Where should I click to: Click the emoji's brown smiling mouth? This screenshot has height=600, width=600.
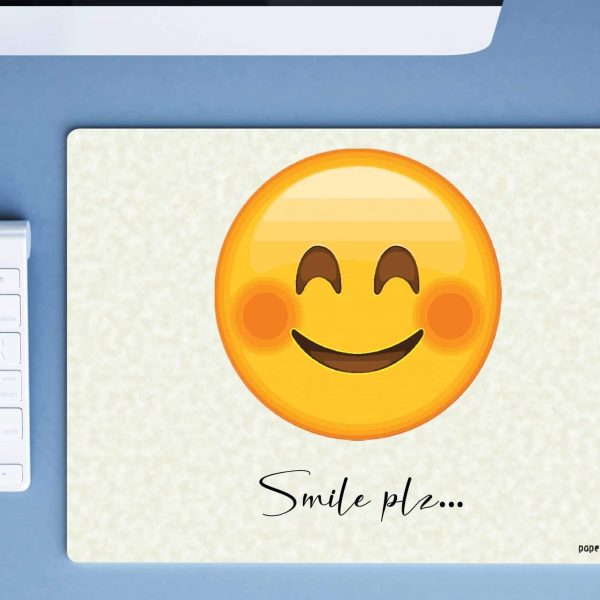pos(357,352)
